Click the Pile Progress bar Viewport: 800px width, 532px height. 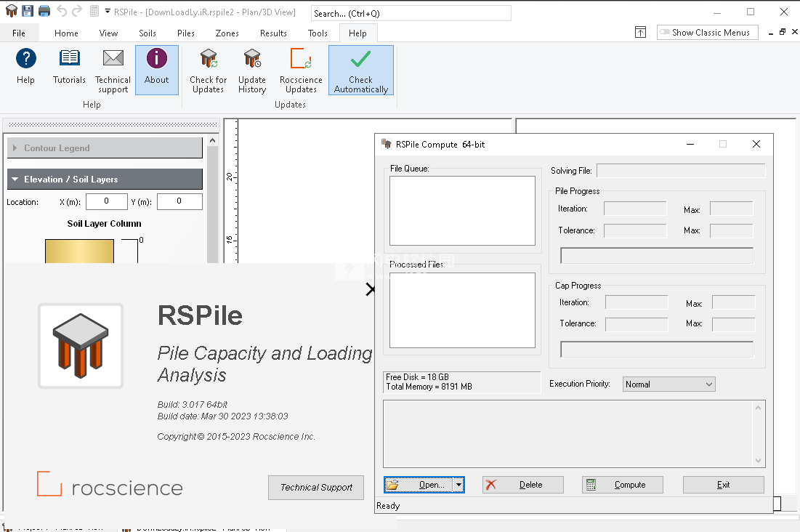point(657,256)
